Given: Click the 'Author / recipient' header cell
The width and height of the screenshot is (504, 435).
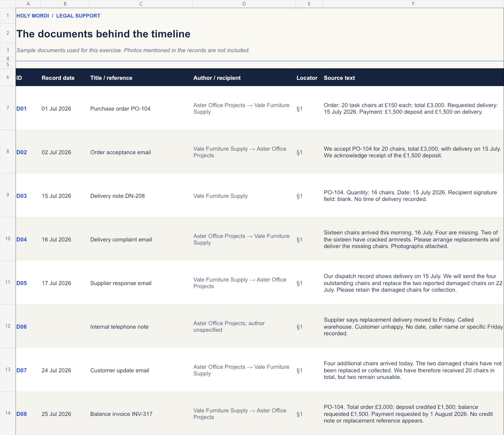Looking at the screenshot, I should [x=244, y=77].
